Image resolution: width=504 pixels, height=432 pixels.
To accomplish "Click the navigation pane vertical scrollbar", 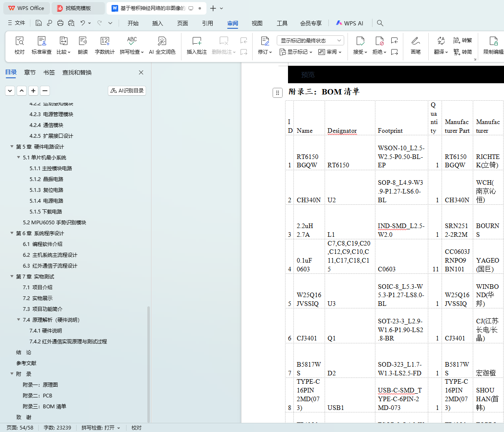I will 149,364.
